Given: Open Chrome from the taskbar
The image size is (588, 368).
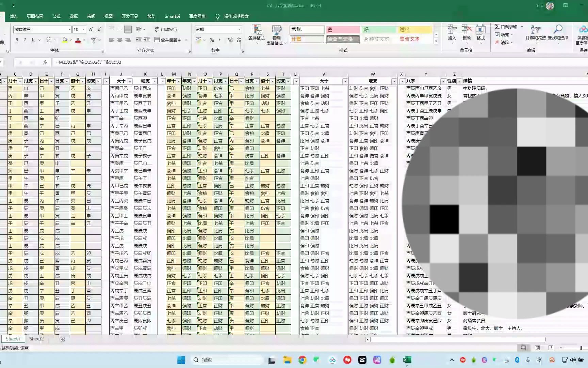Looking at the screenshot, I should point(302,360).
